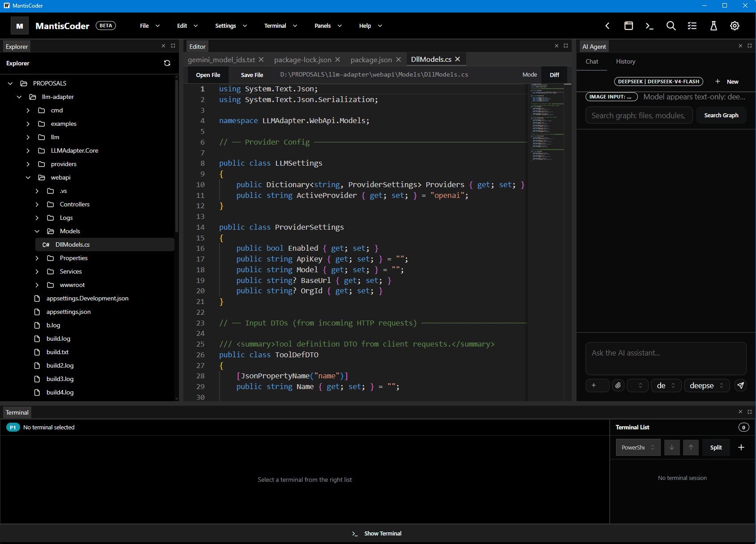Close the package-lock.json tab
Viewport: 756px width, 544px height.
click(x=338, y=60)
